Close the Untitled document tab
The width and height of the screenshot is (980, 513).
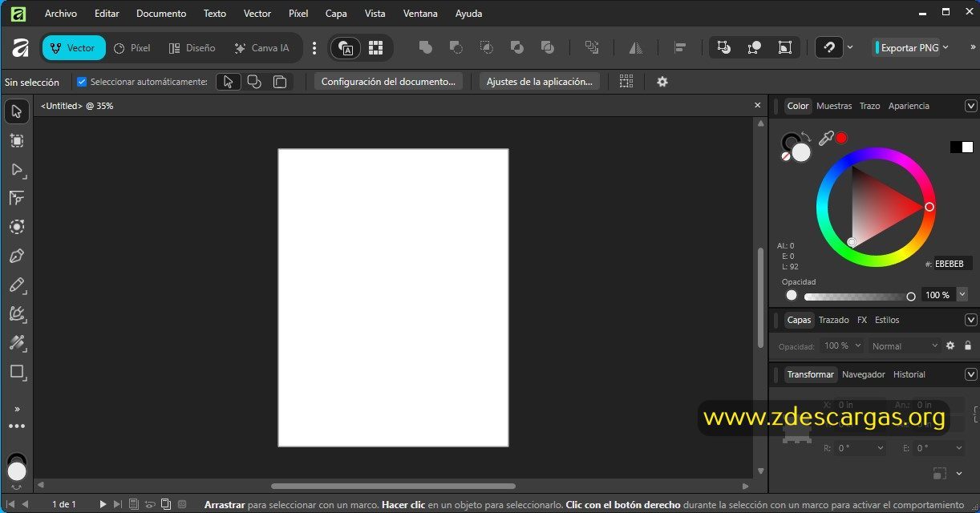click(757, 105)
